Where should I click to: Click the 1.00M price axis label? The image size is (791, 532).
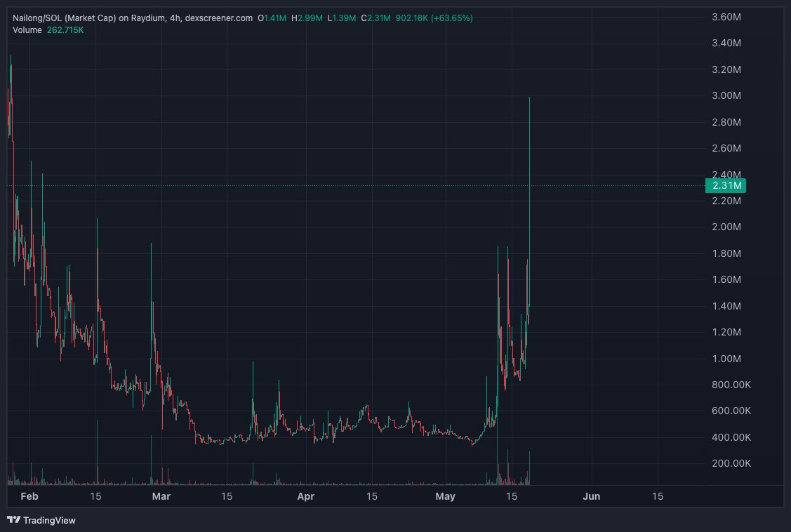[x=726, y=359]
